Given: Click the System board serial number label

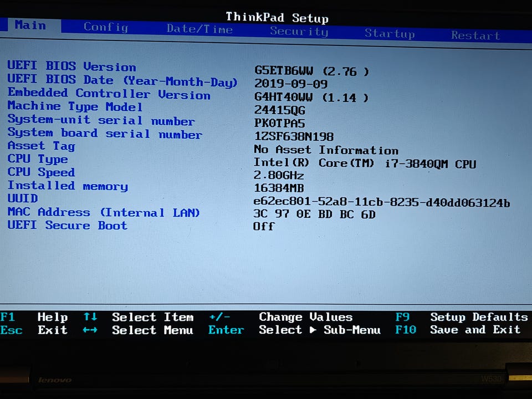Looking at the screenshot, I should [105, 133].
